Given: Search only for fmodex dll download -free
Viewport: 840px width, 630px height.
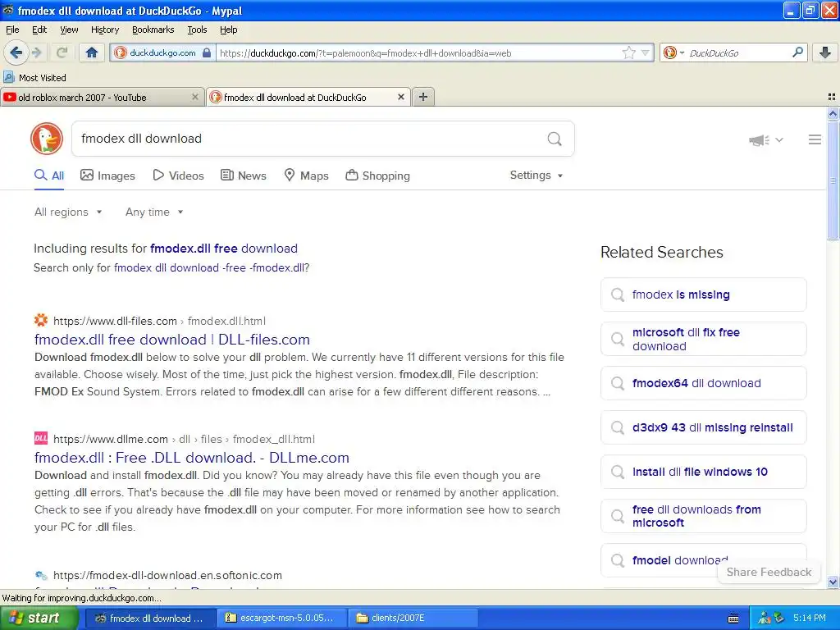Looking at the screenshot, I should click(212, 267).
